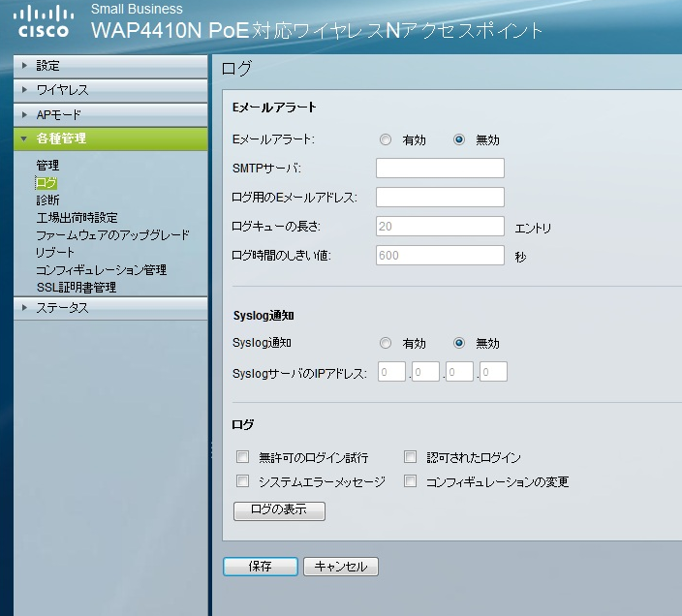
Task: Enable Syslog通知 with 有効 radio
Action: (386, 343)
